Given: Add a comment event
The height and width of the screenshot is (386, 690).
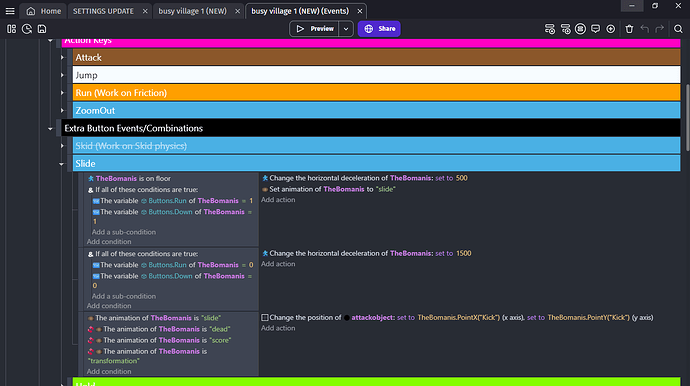Looking at the screenshot, I should tap(595, 29).
